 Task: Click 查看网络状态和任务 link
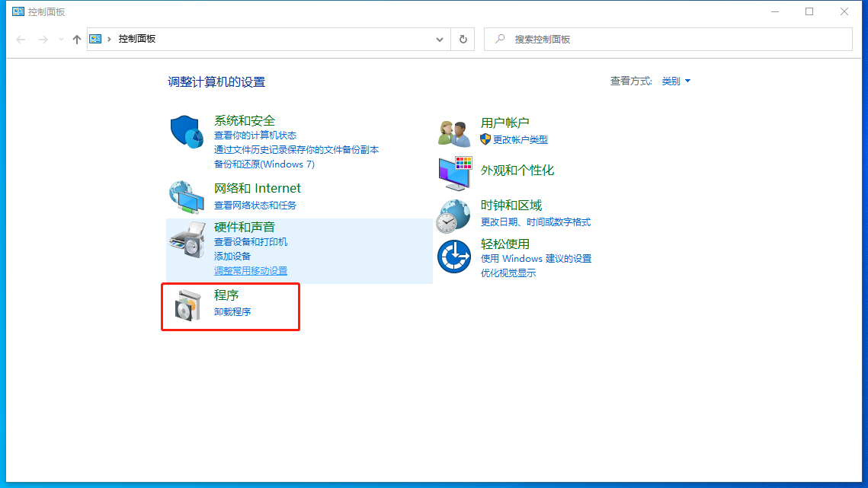click(x=255, y=206)
